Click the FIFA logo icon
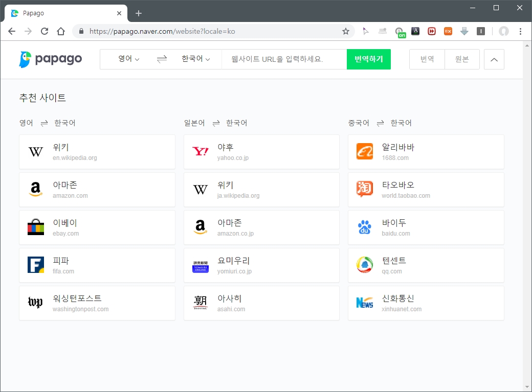This screenshot has width=532, height=392. click(36, 265)
